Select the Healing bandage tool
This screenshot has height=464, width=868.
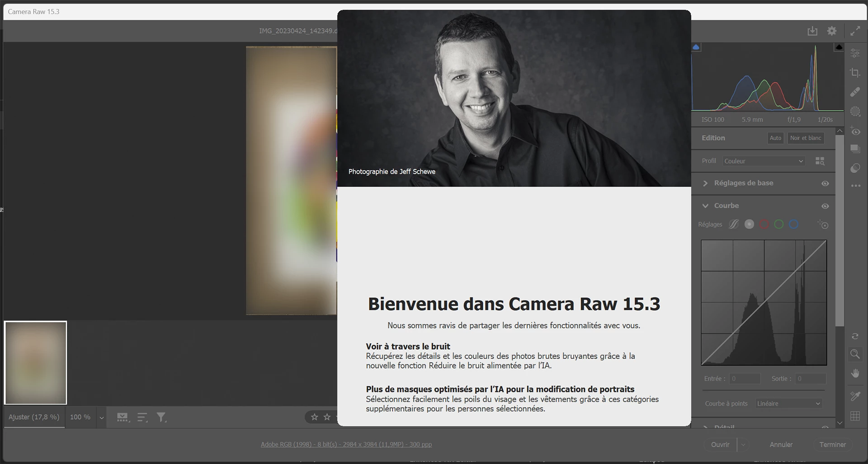[855, 92]
